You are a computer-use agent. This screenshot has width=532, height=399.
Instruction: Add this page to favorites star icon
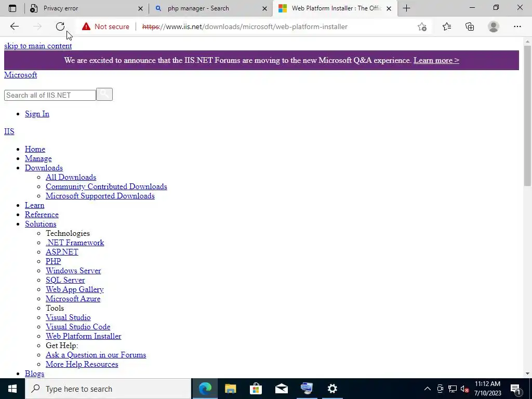pos(422,26)
